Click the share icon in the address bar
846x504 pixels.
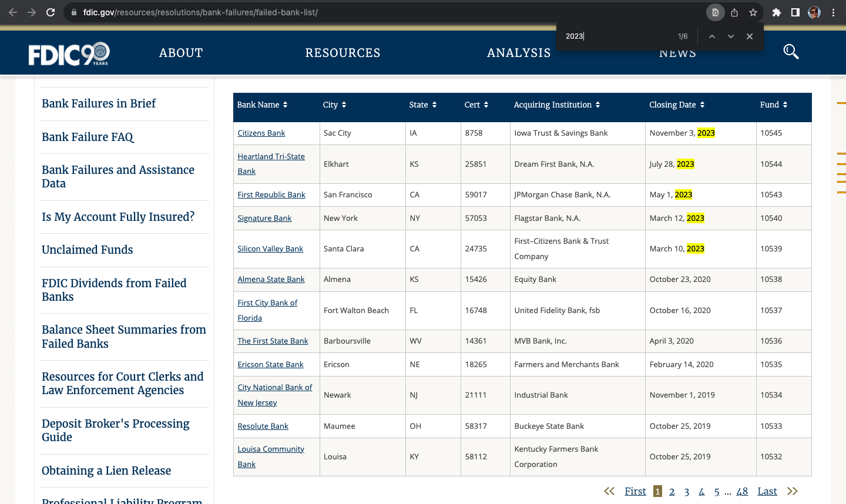tap(734, 12)
